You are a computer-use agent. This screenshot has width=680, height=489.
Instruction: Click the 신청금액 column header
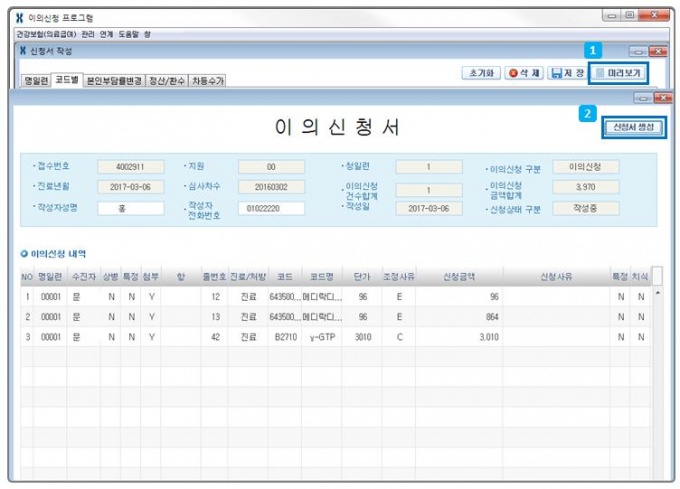click(457, 276)
